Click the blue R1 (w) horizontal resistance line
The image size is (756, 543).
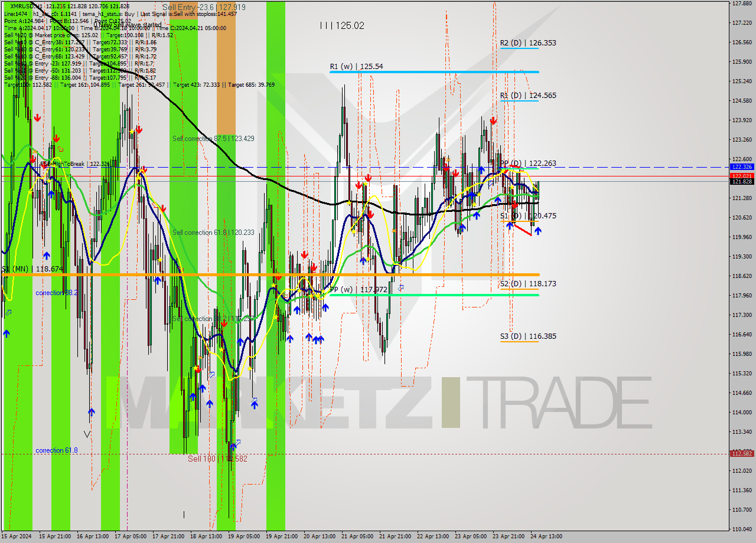tap(434, 72)
